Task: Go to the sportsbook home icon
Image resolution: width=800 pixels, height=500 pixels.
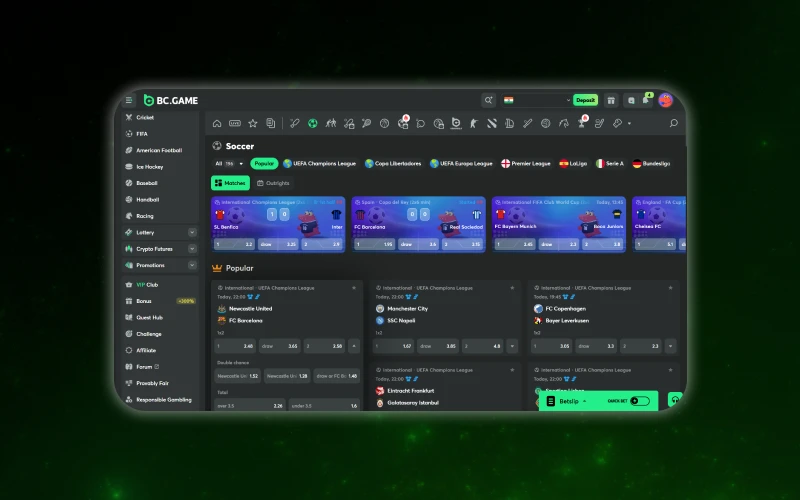Action: pyautogui.click(x=217, y=124)
